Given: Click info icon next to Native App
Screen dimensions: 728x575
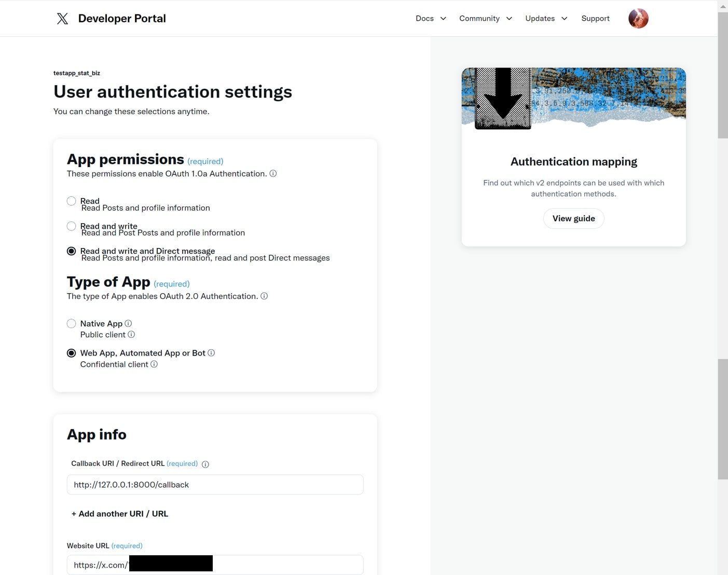Looking at the screenshot, I should tap(128, 323).
